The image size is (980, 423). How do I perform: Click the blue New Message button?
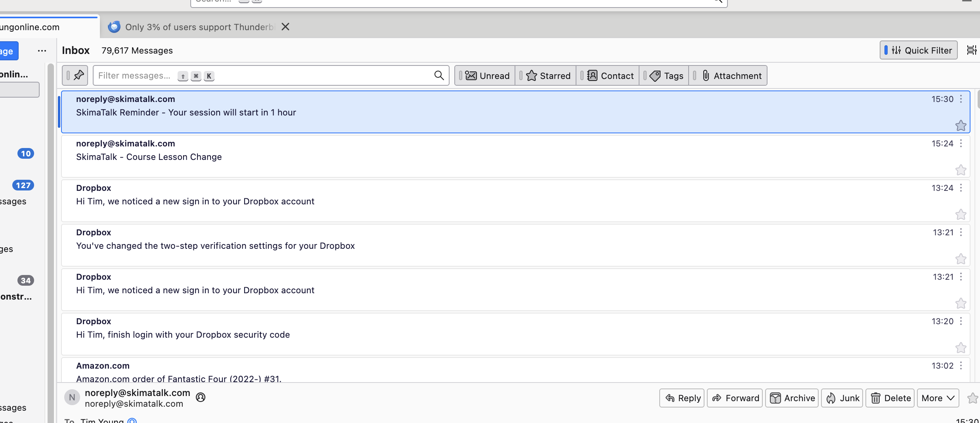pos(9,51)
